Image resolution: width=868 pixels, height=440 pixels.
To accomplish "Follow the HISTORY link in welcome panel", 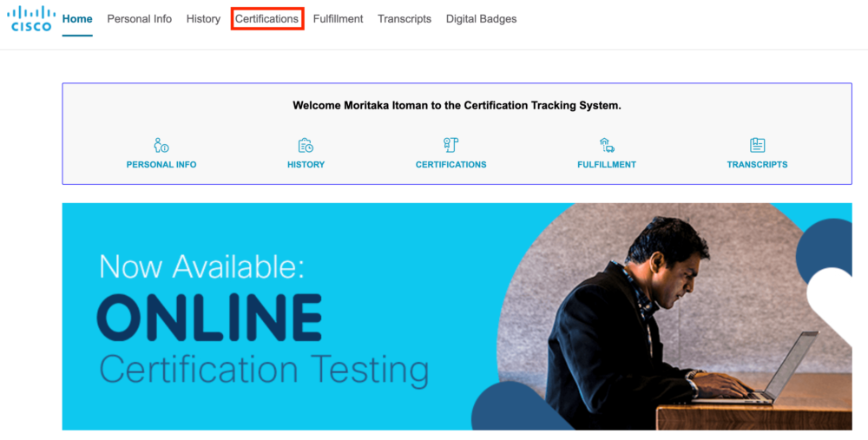I will (306, 164).
